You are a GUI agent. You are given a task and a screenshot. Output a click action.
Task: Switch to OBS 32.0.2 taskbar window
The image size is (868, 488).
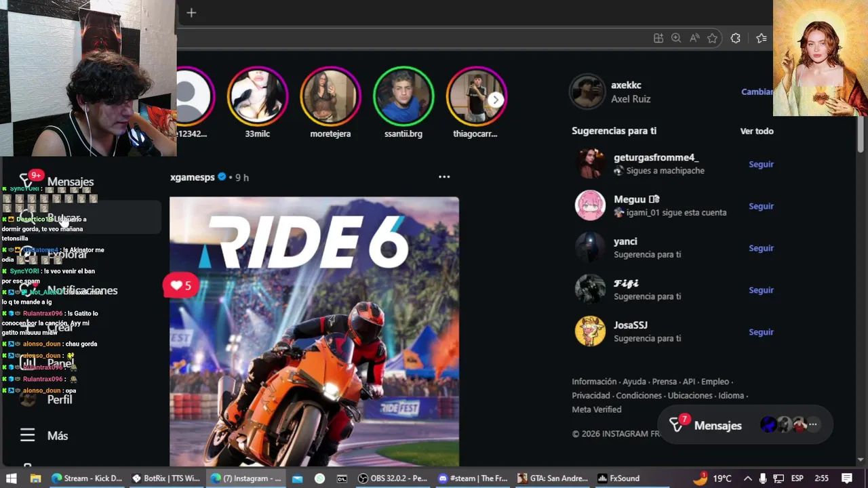(x=393, y=478)
